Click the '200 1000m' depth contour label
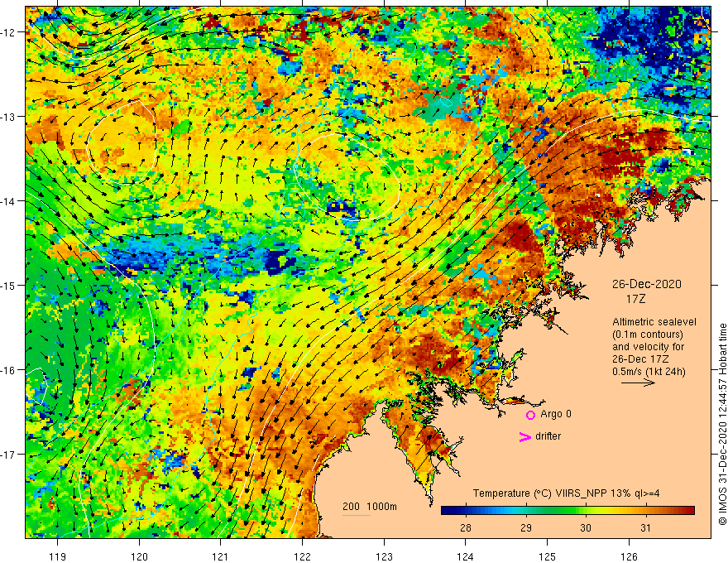The height and width of the screenshot is (563, 728). (x=370, y=507)
